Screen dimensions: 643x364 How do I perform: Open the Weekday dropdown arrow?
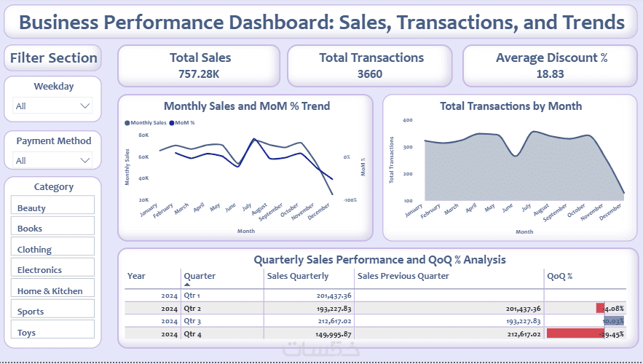pos(85,106)
